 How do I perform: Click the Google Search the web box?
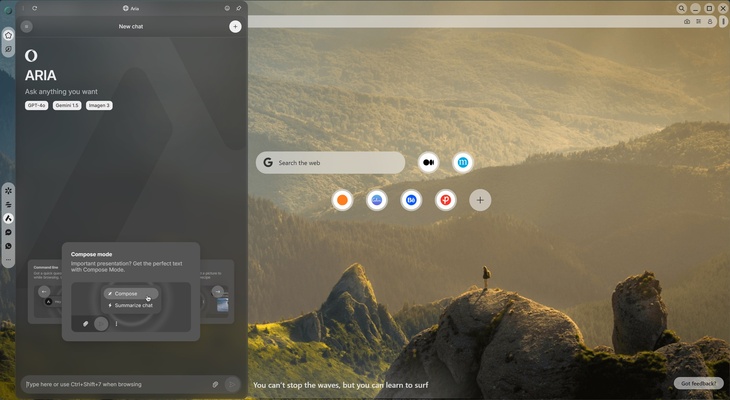pyautogui.click(x=330, y=163)
